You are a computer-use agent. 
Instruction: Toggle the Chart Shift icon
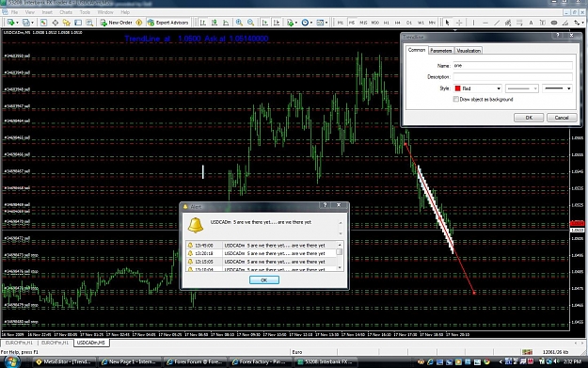pyautogui.click(x=277, y=23)
